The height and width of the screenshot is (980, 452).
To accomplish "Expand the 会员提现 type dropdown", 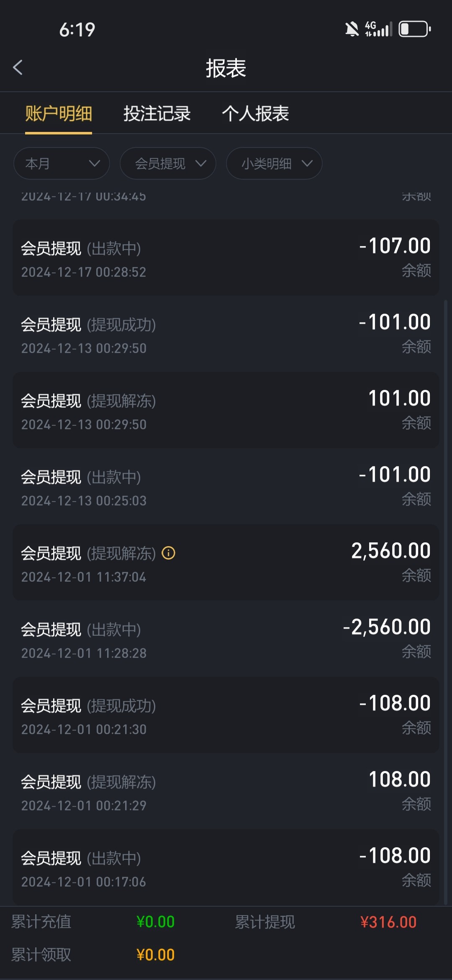I will 168,163.
